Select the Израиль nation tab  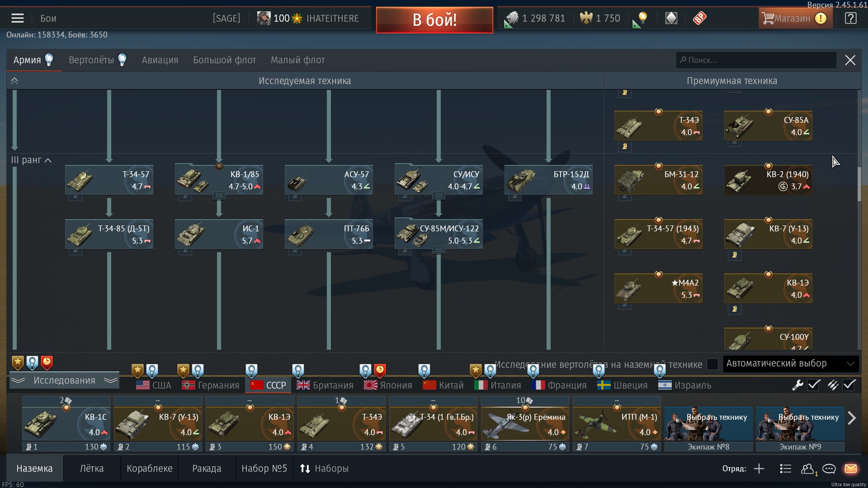tap(684, 385)
